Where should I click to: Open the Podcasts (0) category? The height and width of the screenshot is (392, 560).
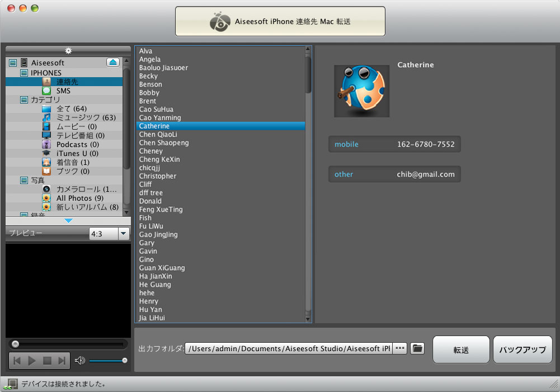[x=77, y=144]
